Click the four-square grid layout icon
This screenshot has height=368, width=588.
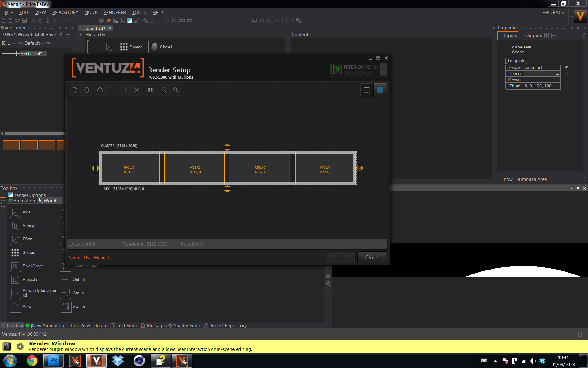pos(150,90)
